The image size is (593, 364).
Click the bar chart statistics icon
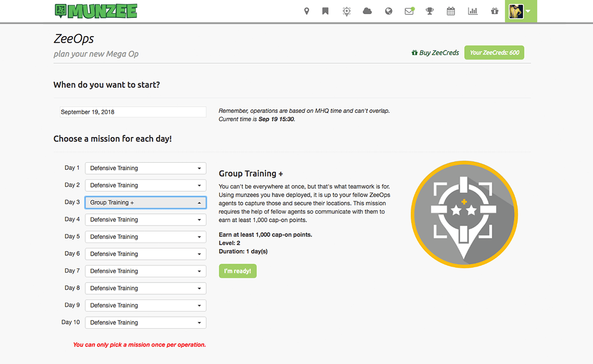[x=473, y=12]
